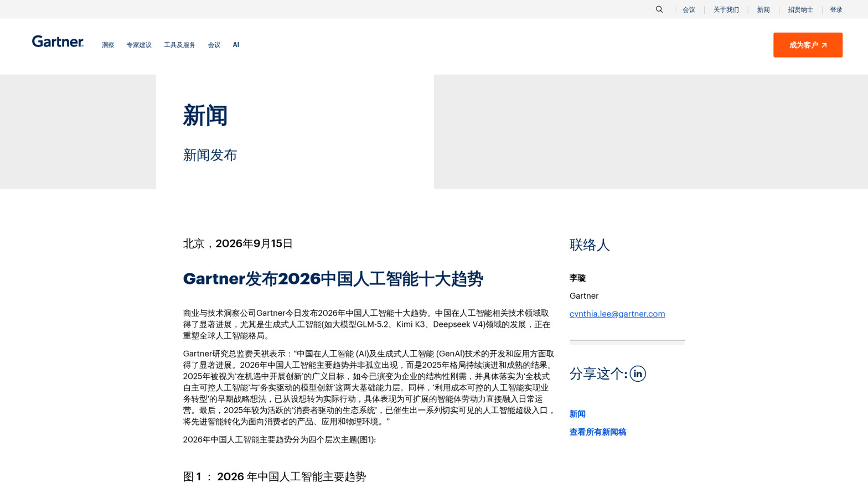The height and width of the screenshot is (488, 868).
Task: Open the 专家建议 navigation menu
Action: click(x=139, y=45)
